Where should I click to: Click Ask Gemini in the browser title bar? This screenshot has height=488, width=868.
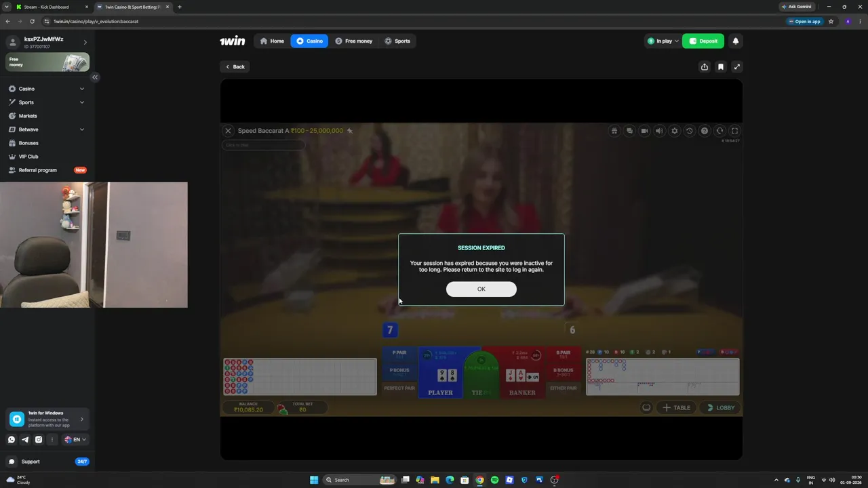796,7
